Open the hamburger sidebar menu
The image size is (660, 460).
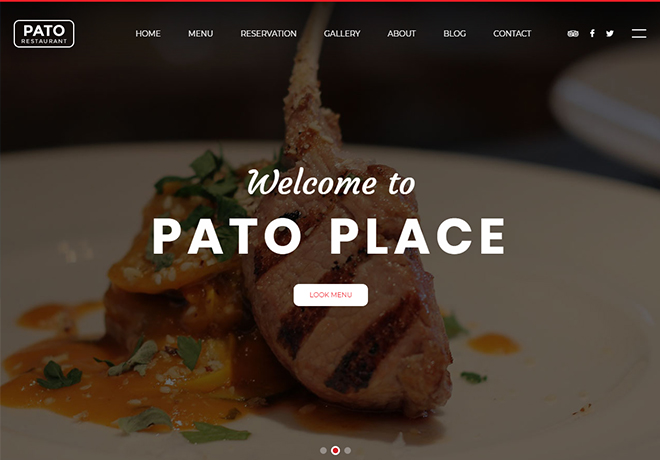pyautogui.click(x=639, y=34)
